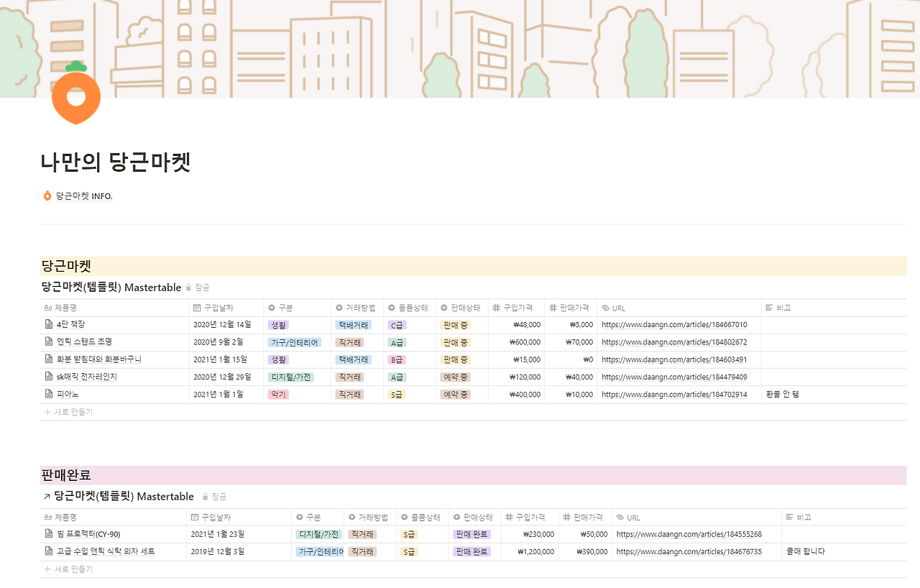Open the daangn URL ending in 184555268
Image resolution: width=920 pixels, height=588 pixels.
tap(689, 534)
